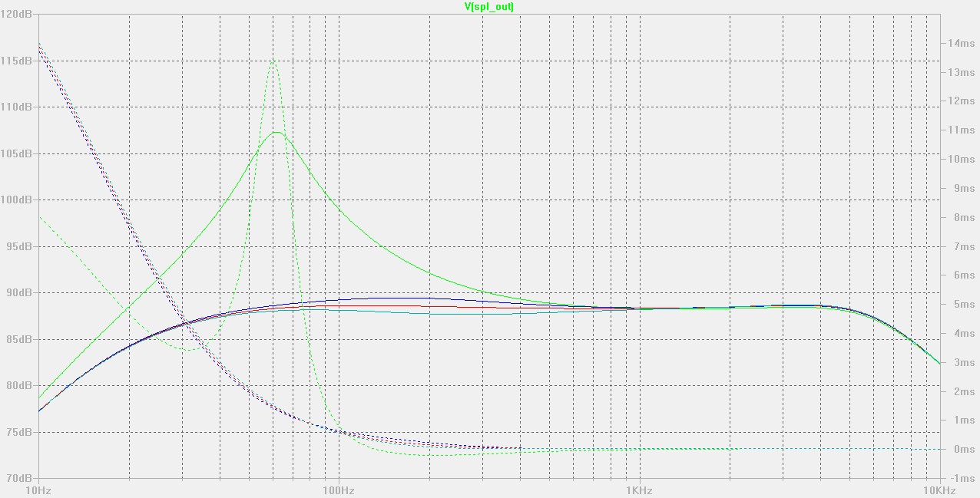Click the 9ms right axis label

click(x=961, y=188)
